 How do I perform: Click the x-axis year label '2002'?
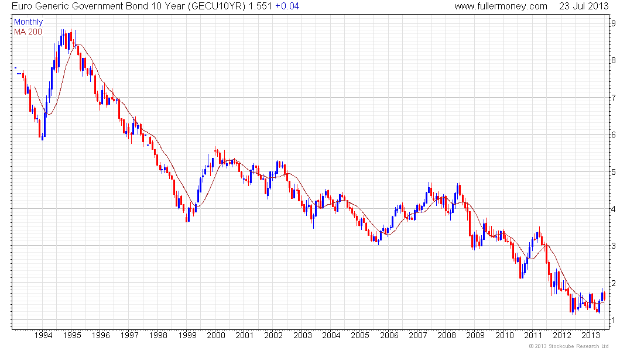click(x=273, y=335)
